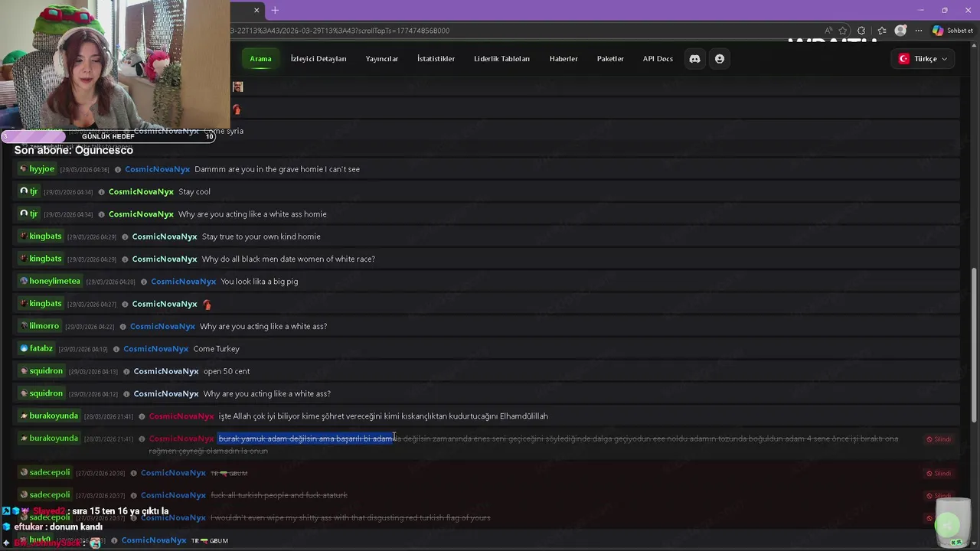The width and height of the screenshot is (980, 551).
Task: Click the browser profile avatar icon
Action: point(900,31)
